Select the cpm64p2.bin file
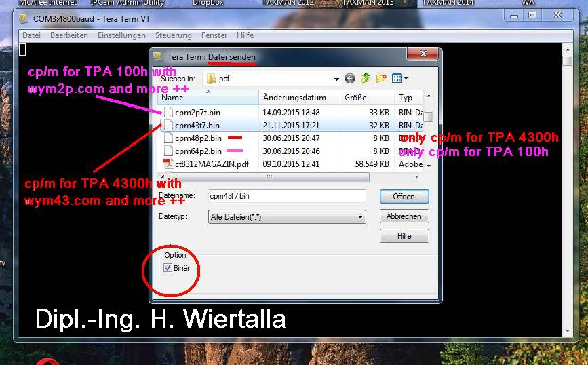Viewport: 588px width, 365px height. pos(198,151)
